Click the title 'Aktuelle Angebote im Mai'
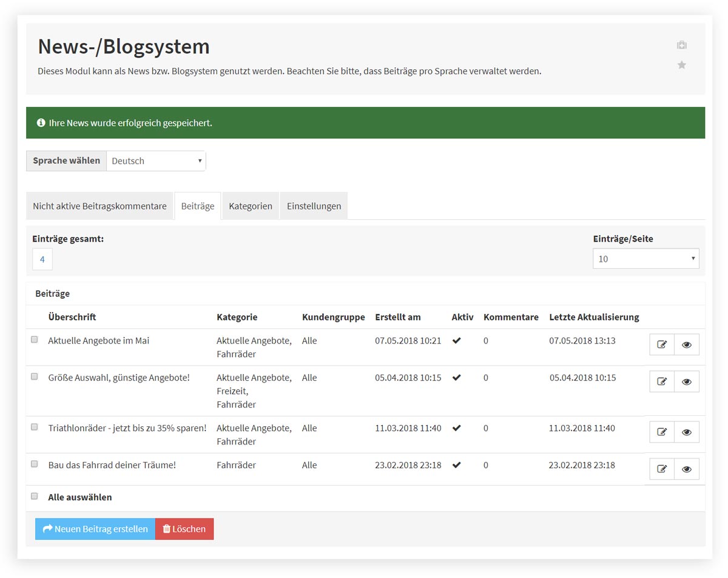The height and width of the screenshot is (578, 728). click(x=99, y=341)
